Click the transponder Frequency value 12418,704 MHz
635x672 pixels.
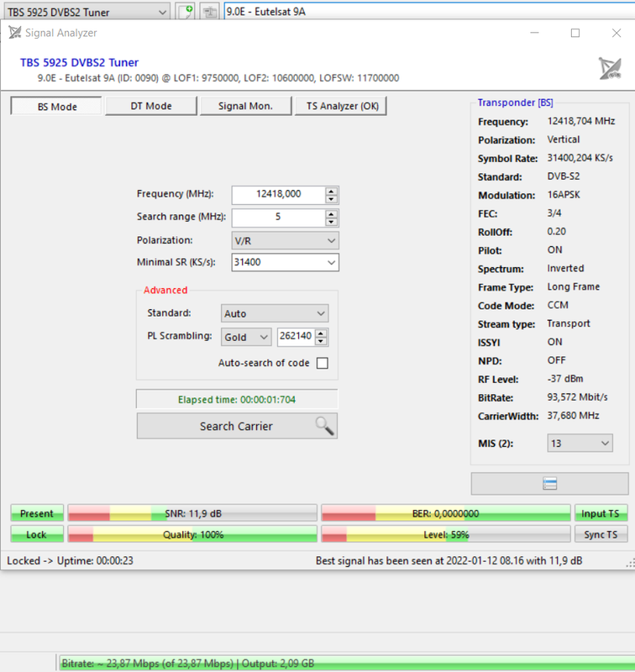(581, 121)
